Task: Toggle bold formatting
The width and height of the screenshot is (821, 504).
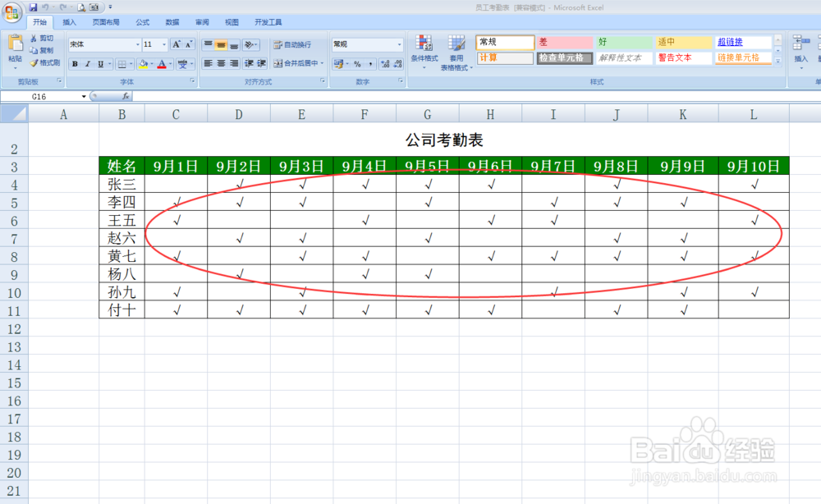Action: point(75,64)
